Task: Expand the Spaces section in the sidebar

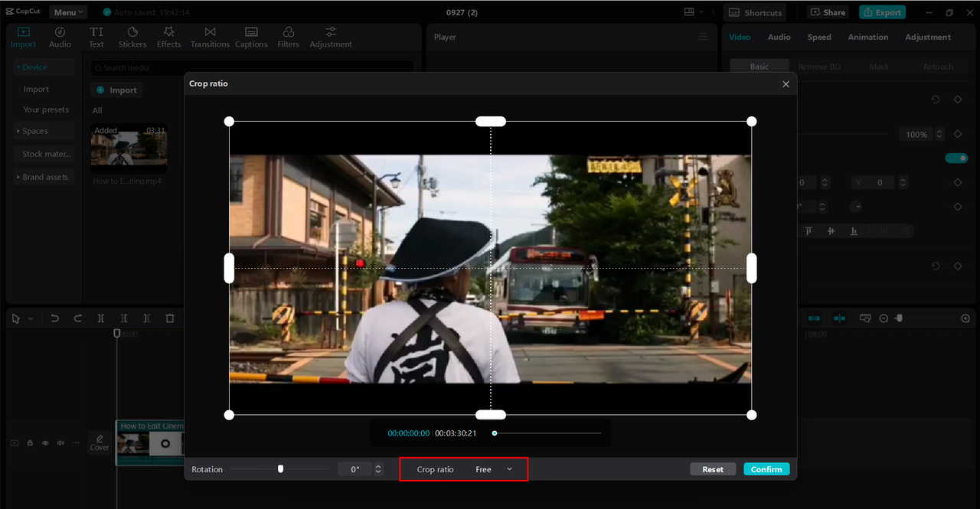Action: pos(43,131)
